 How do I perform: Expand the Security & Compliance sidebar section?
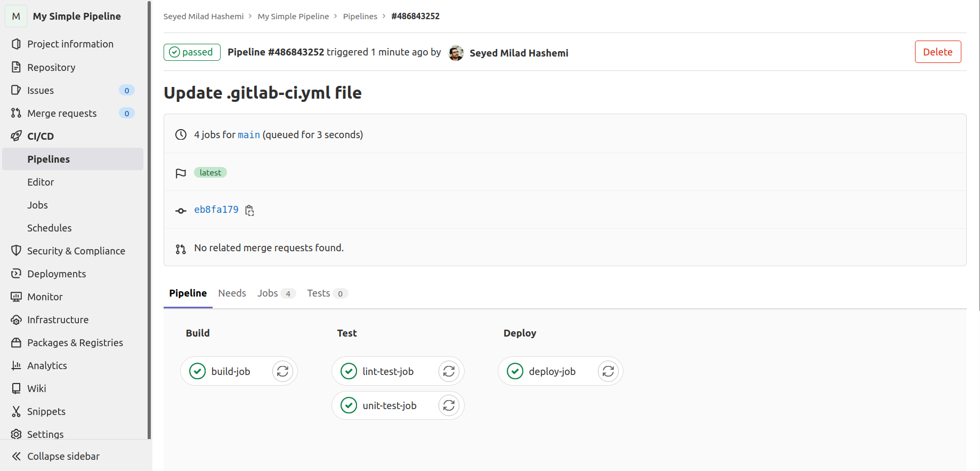coord(76,251)
